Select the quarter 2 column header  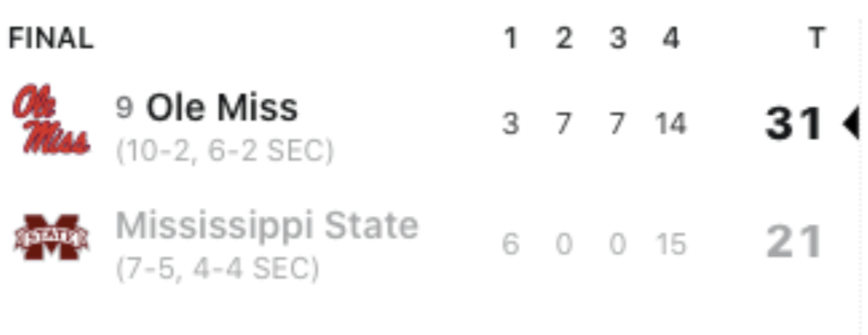[564, 39]
